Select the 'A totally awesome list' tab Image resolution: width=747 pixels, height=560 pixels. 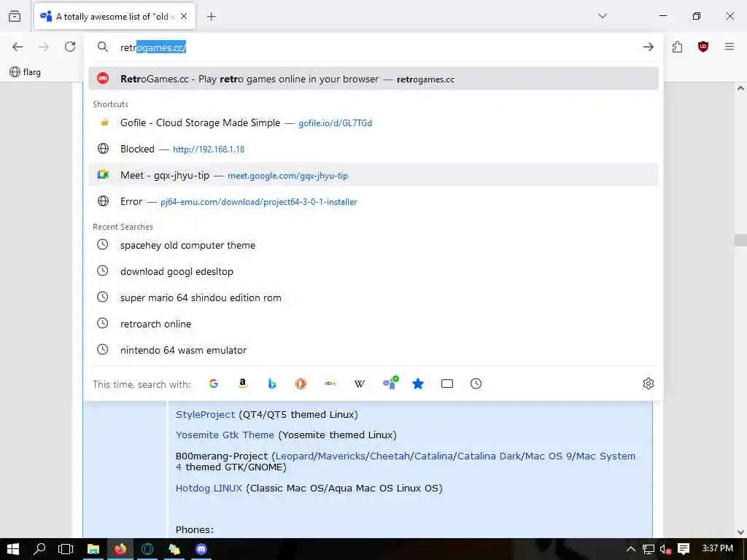pyautogui.click(x=115, y=17)
